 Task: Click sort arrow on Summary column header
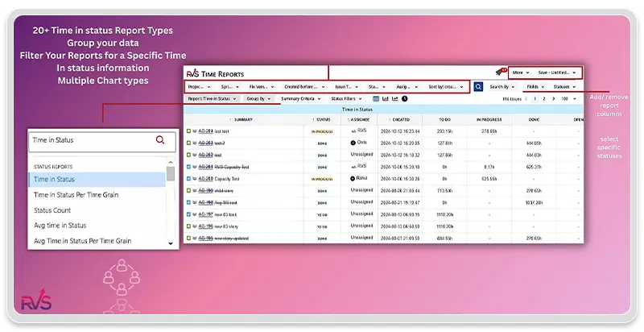(231, 119)
